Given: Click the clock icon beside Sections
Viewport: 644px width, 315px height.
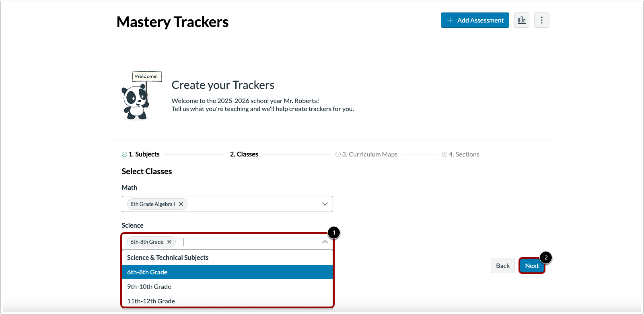Looking at the screenshot, I should pyautogui.click(x=444, y=154).
